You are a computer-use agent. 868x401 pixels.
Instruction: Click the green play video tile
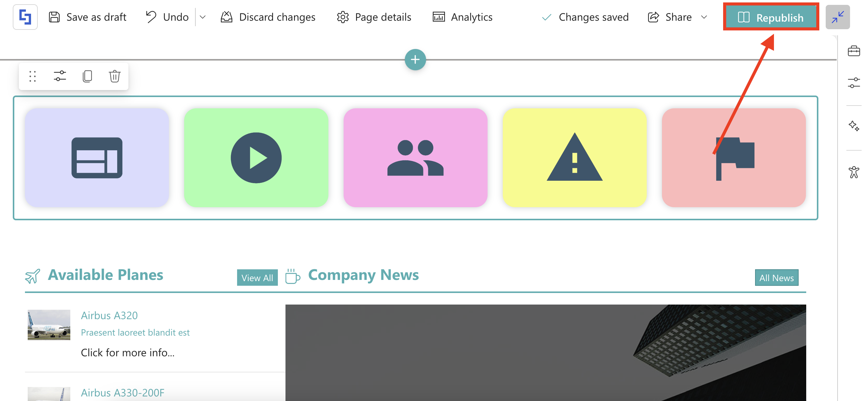(x=256, y=158)
